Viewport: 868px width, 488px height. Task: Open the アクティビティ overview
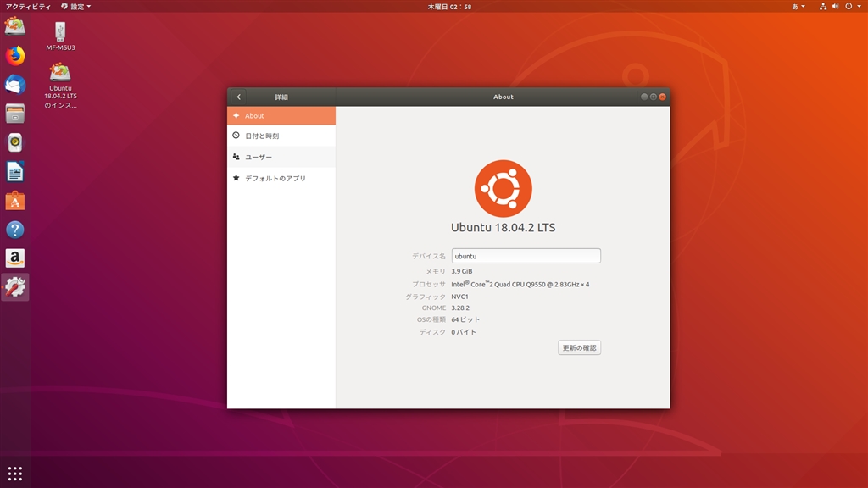pos(28,7)
